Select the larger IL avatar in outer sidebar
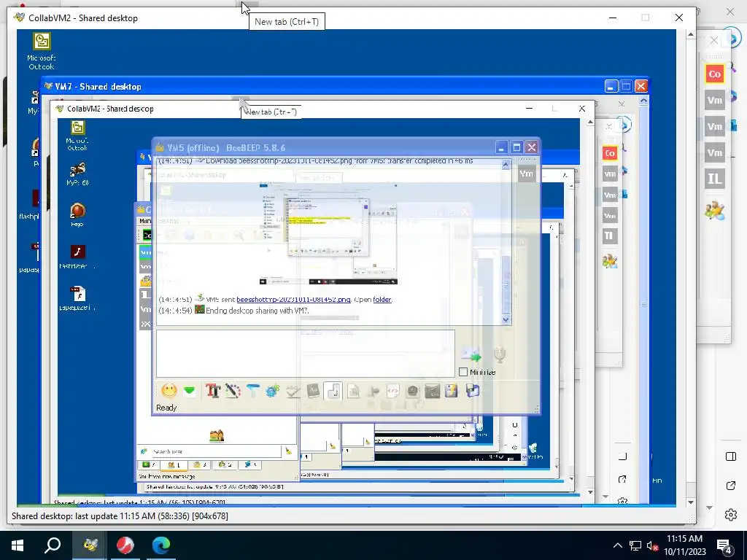This screenshot has width=747, height=560. (714, 179)
